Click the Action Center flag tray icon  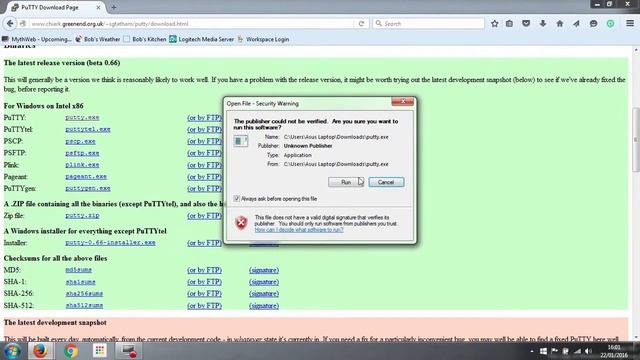[x=554, y=351]
